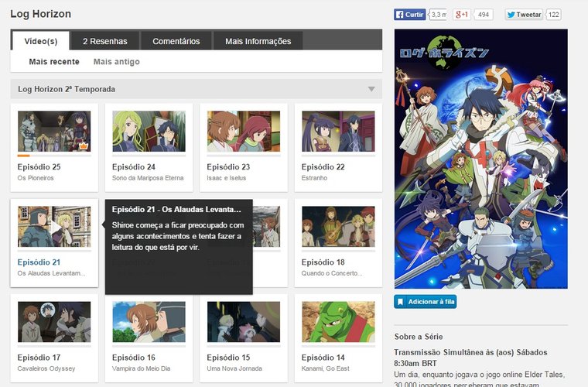Click the Isaac e Iselus subtitle

pyautogui.click(x=226, y=178)
